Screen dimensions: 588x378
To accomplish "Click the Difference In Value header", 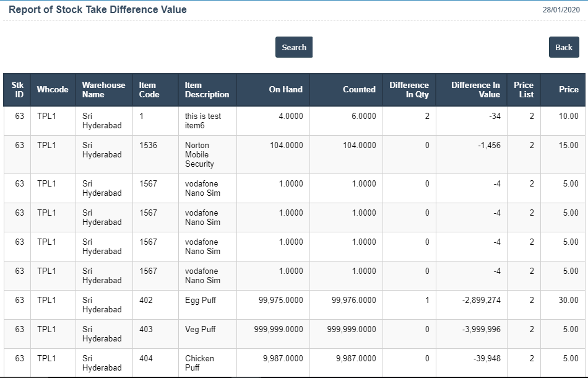I will (x=475, y=90).
